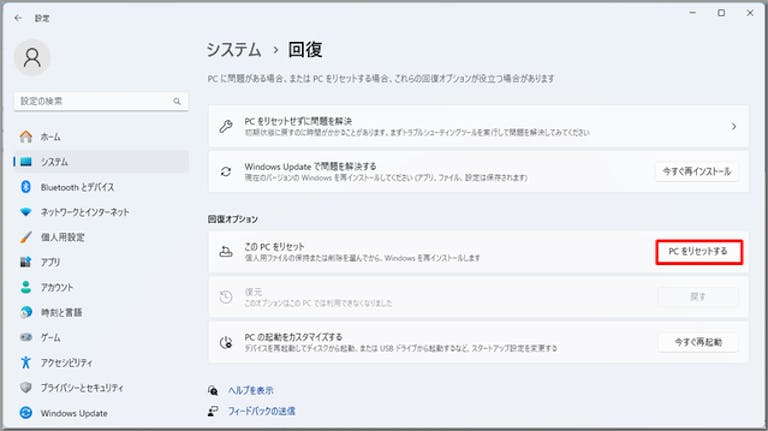Select the アプリ label in sidebar
This screenshot has height=431, width=768.
click(x=50, y=262)
